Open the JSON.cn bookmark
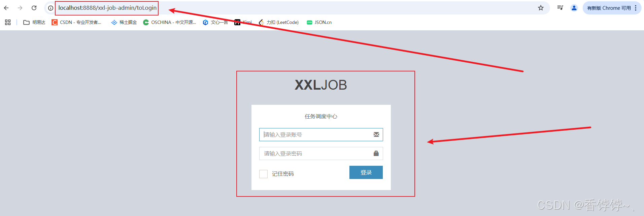 [x=319, y=22]
